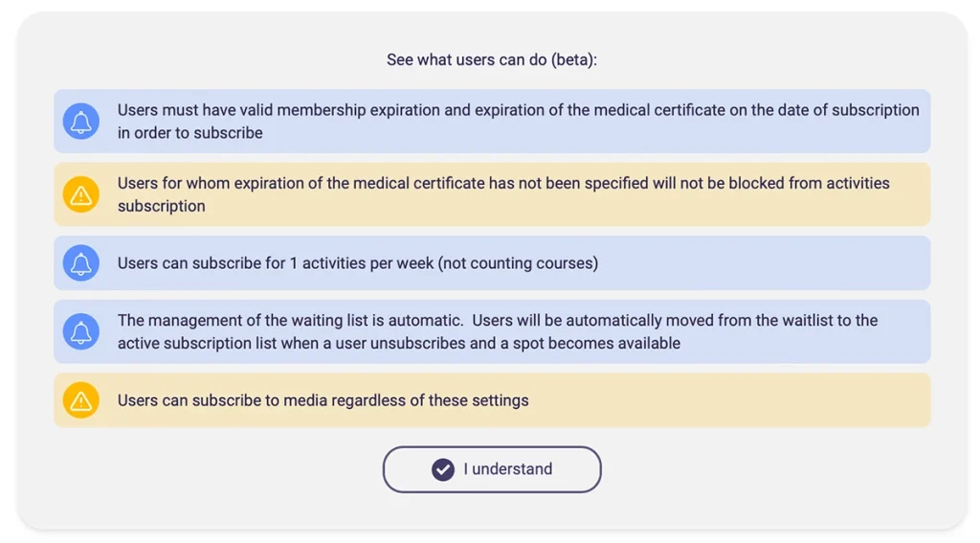Click the warning triangle beside the medical certificate notice
This screenshot has height=543, width=980.
point(81,194)
